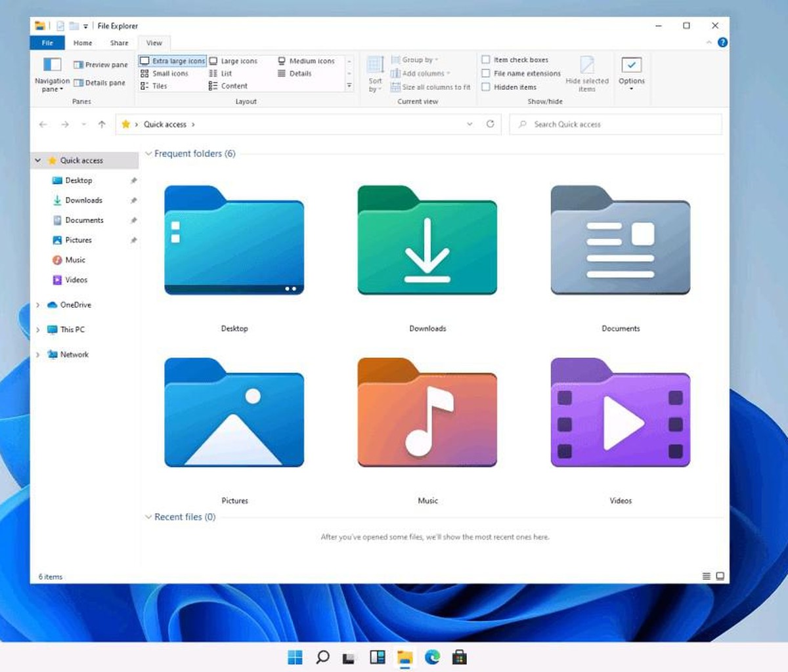
Task: Collapse the ribbon with the chevron
Action: point(709,43)
